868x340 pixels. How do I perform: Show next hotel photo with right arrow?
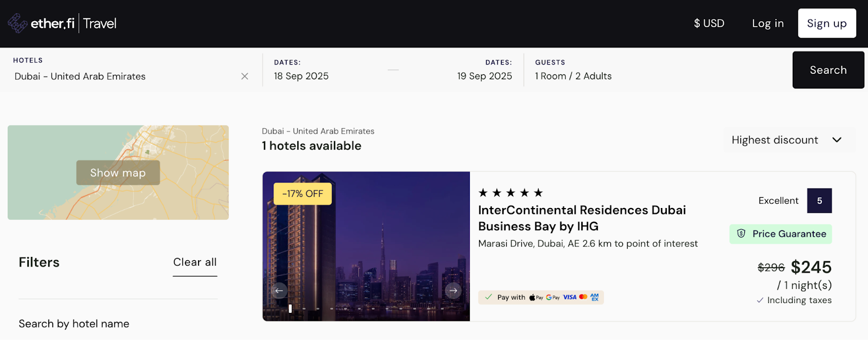[453, 291]
